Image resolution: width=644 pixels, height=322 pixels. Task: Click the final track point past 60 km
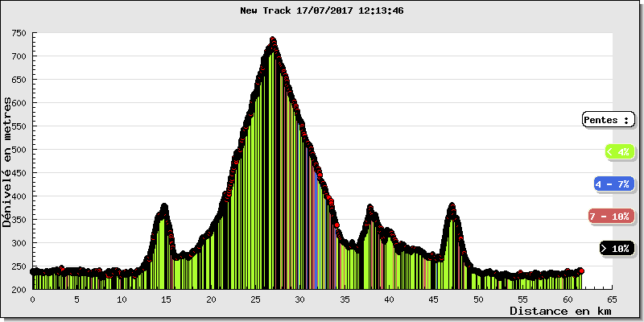(x=580, y=271)
